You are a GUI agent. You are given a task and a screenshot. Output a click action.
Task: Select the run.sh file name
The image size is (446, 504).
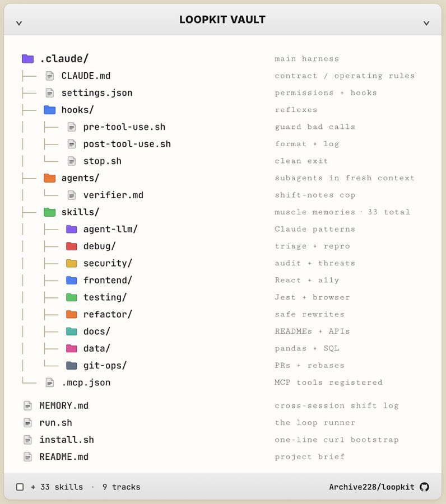(55, 423)
